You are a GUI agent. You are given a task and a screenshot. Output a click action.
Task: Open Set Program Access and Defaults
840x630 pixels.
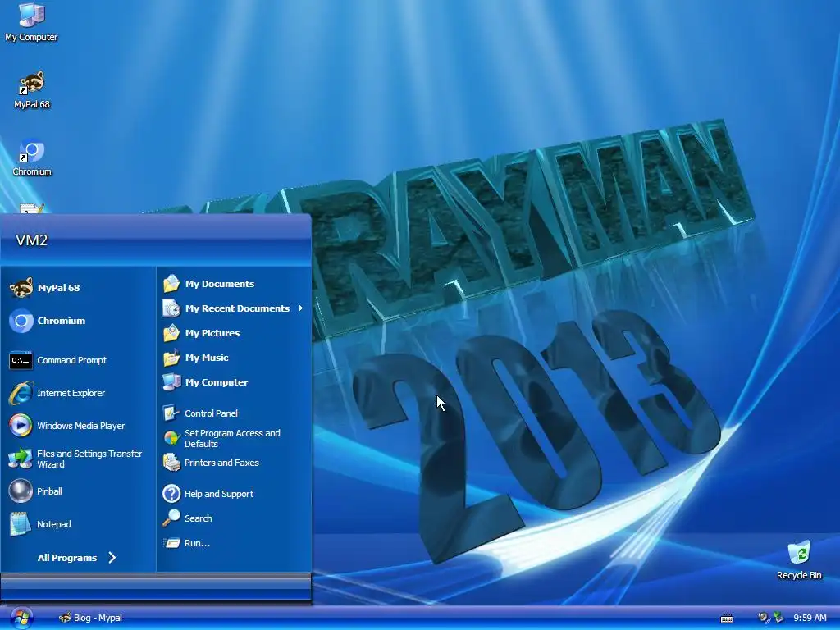click(x=234, y=438)
